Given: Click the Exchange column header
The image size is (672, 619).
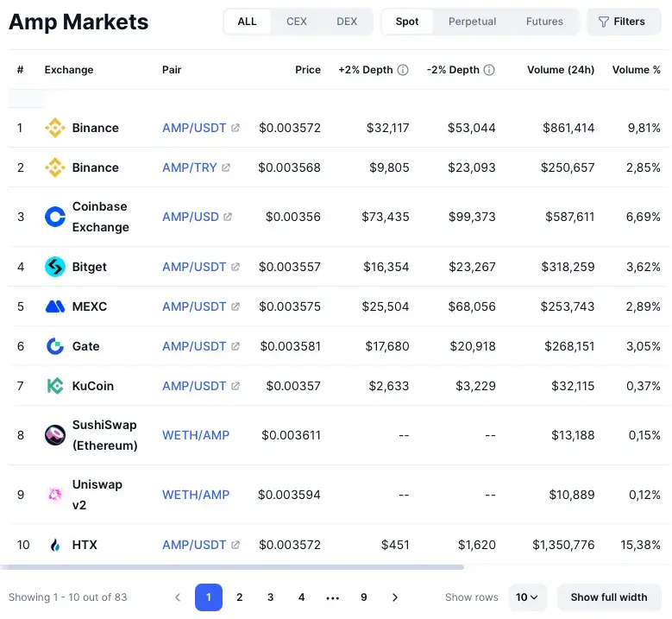Looking at the screenshot, I should pyautogui.click(x=69, y=70).
